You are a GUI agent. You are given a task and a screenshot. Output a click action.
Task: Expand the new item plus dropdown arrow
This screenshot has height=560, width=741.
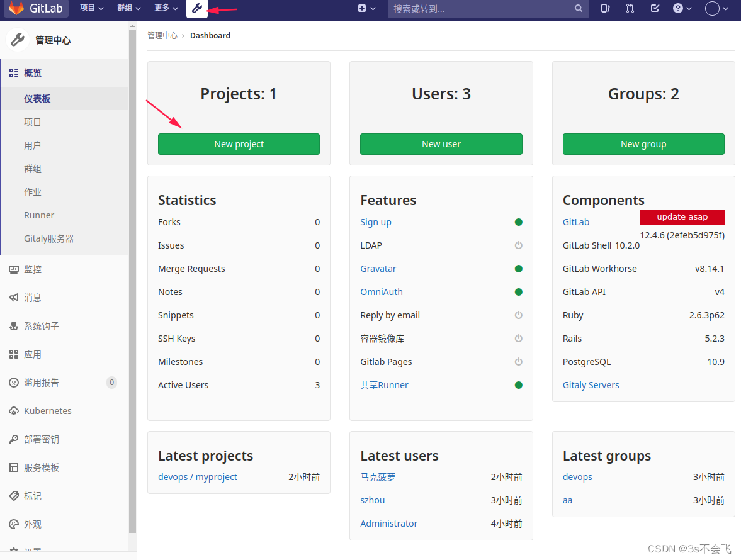(x=373, y=9)
